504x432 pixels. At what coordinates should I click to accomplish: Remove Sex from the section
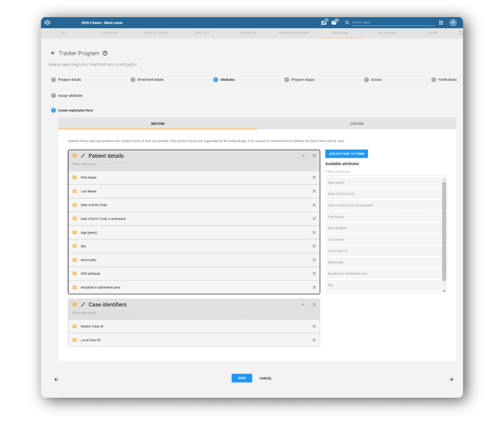click(x=314, y=246)
